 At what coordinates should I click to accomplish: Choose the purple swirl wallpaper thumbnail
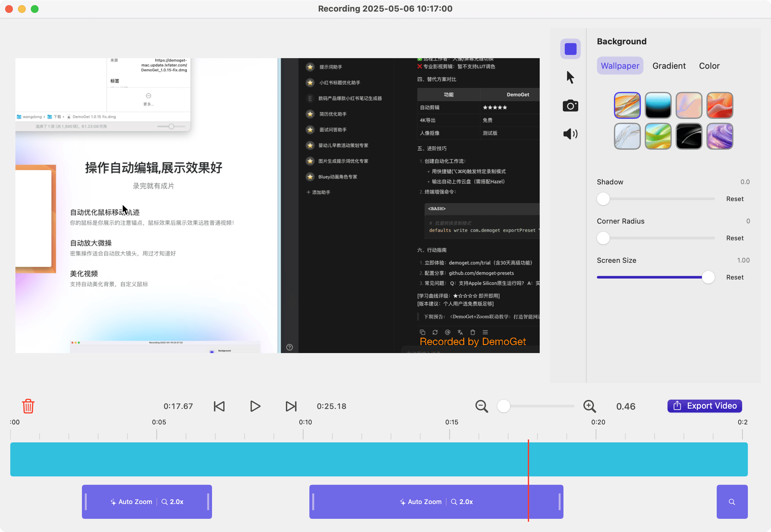pyautogui.click(x=719, y=136)
